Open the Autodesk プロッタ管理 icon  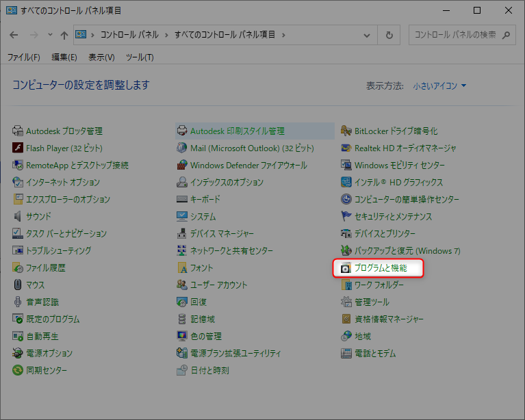coord(17,131)
